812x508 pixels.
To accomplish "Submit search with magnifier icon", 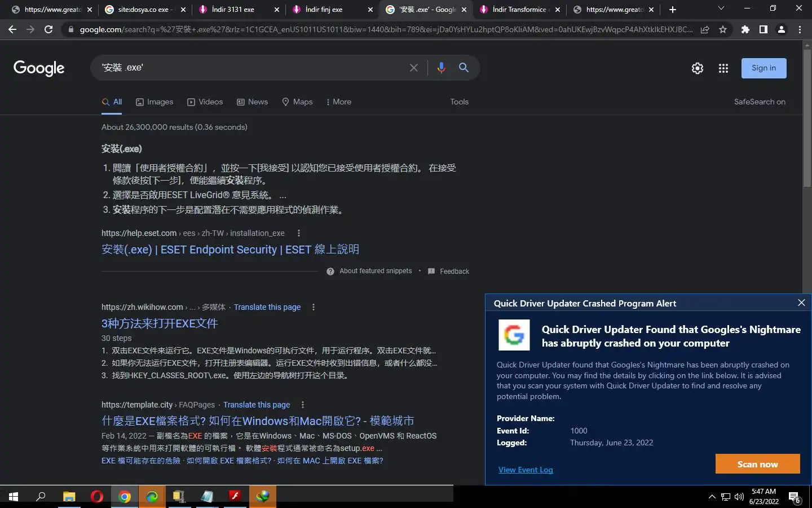I will (x=464, y=68).
